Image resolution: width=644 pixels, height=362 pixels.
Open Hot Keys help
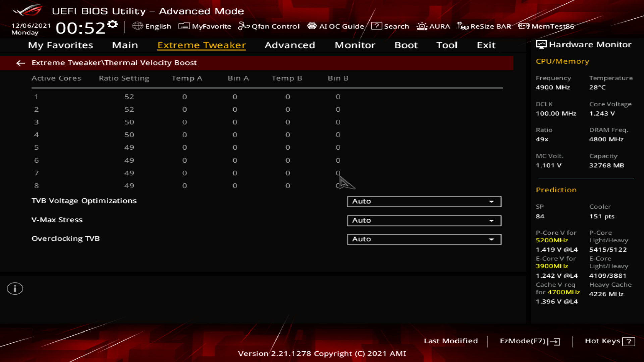(x=610, y=341)
